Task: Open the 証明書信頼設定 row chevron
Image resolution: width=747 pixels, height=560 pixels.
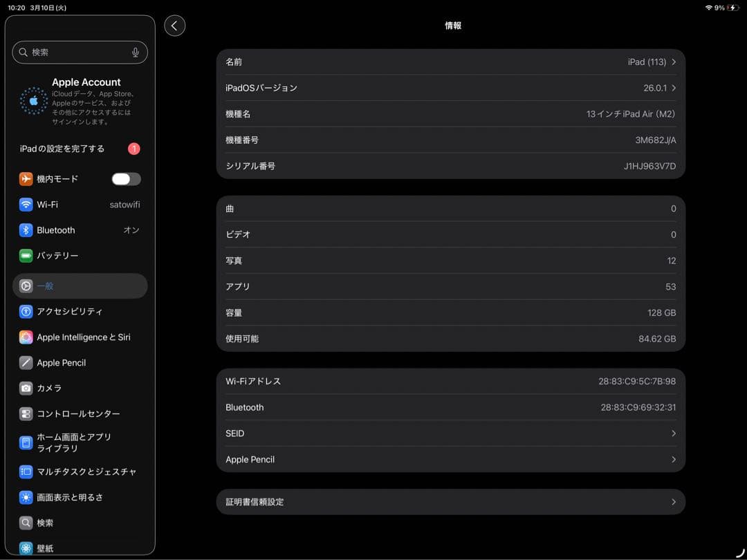Action: (674, 502)
